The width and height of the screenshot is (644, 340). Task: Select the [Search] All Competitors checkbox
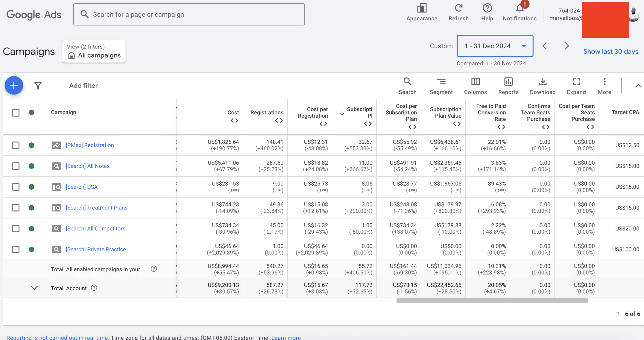16,229
